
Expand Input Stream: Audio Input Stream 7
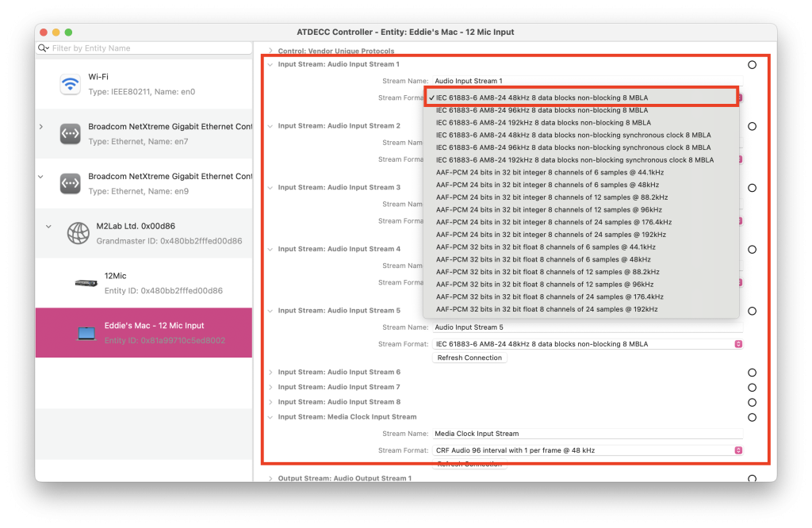click(x=270, y=387)
